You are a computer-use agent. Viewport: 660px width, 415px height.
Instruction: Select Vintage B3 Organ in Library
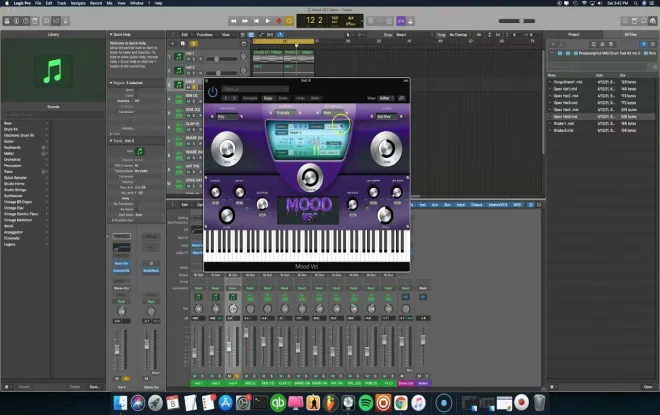click(18, 202)
